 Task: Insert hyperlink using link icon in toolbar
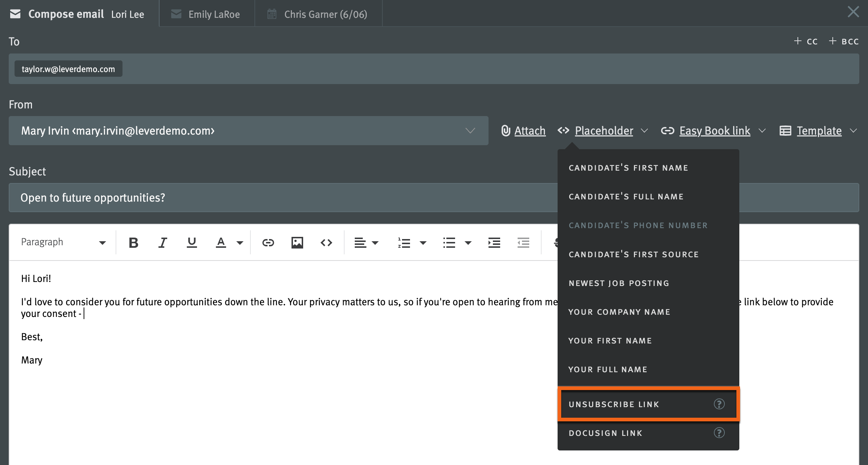tap(268, 243)
